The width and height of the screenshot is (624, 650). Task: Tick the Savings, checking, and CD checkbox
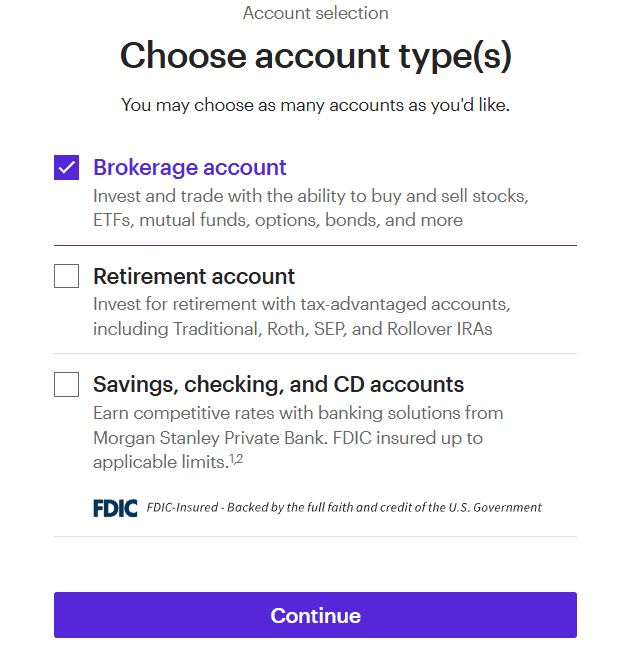(66, 384)
